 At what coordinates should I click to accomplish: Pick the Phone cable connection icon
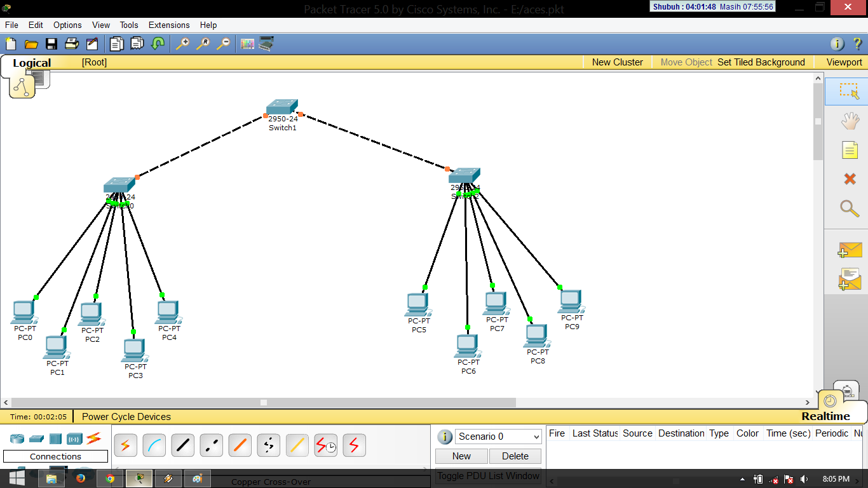pos(268,445)
